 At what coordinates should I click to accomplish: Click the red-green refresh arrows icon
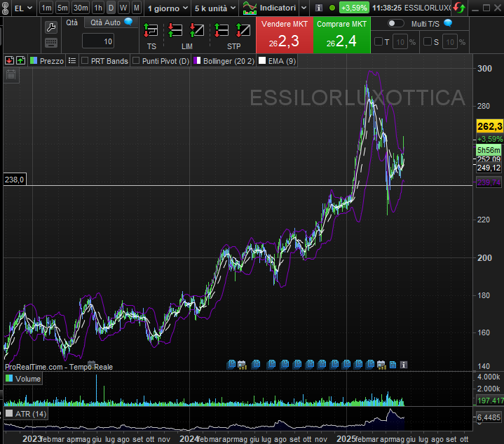(x=459, y=8)
